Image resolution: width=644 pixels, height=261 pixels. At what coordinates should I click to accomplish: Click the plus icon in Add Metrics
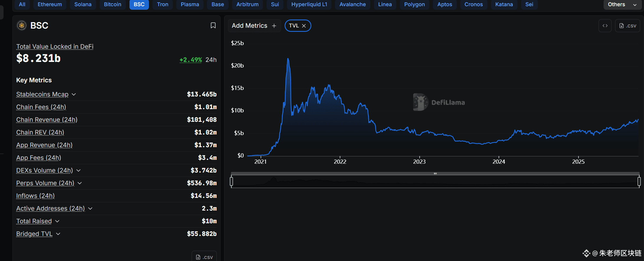coord(274,26)
